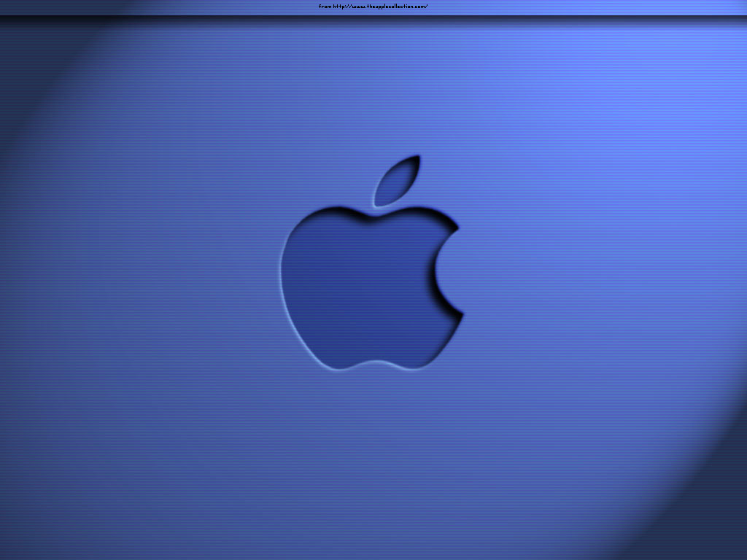Click empty wallpaper left of the Apple logo

tap(146, 284)
